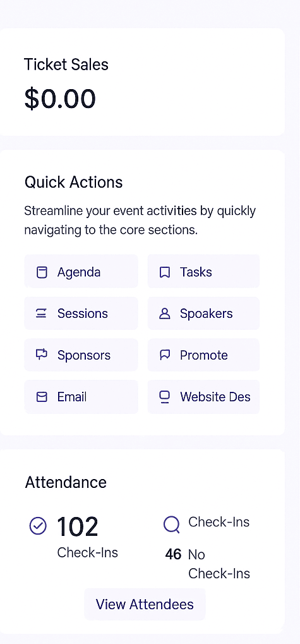
Task: Go to the Tasks section
Action: [x=203, y=271]
